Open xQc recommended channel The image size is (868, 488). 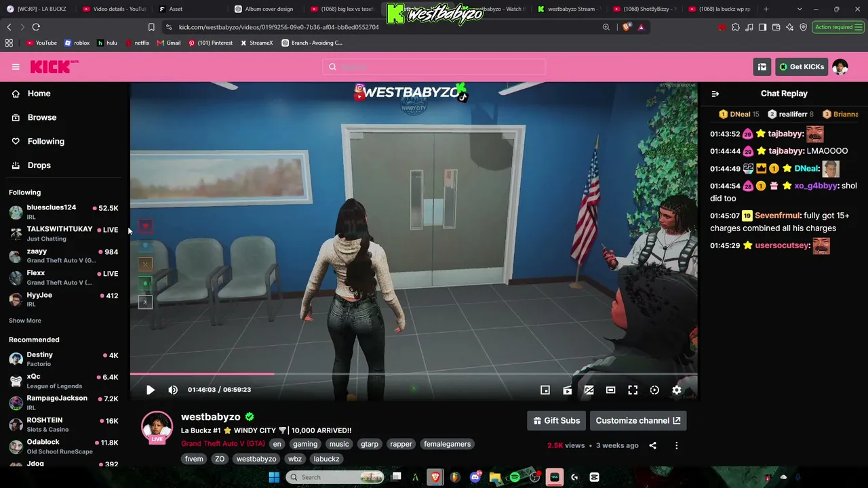click(x=64, y=381)
